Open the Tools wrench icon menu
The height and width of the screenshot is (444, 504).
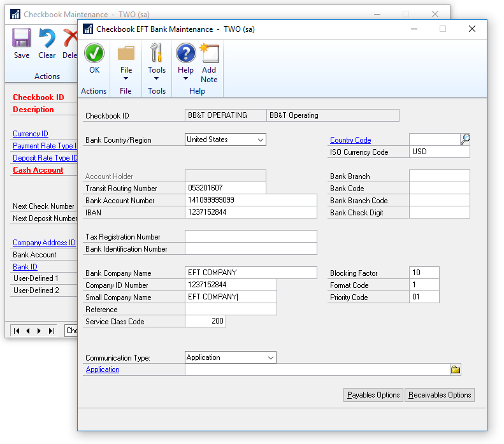click(x=157, y=53)
